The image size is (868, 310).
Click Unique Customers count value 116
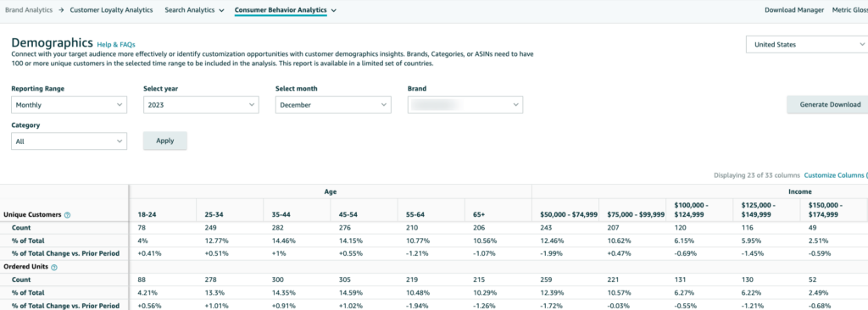pos(747,228)
